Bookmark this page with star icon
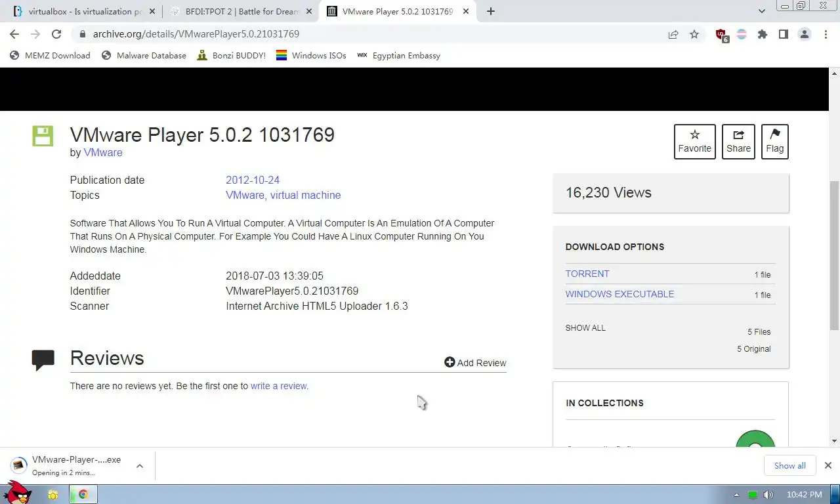The image size is (840, 504). click(694, 34)
